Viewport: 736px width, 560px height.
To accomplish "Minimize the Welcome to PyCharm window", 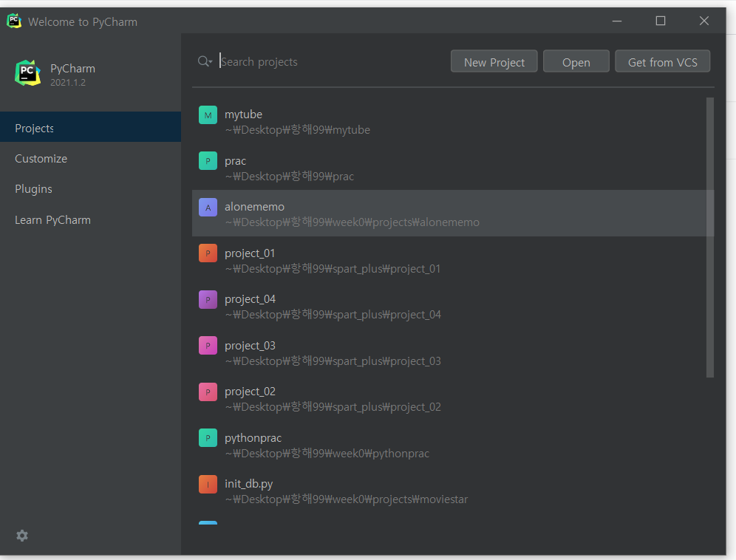I will (617, 21).
